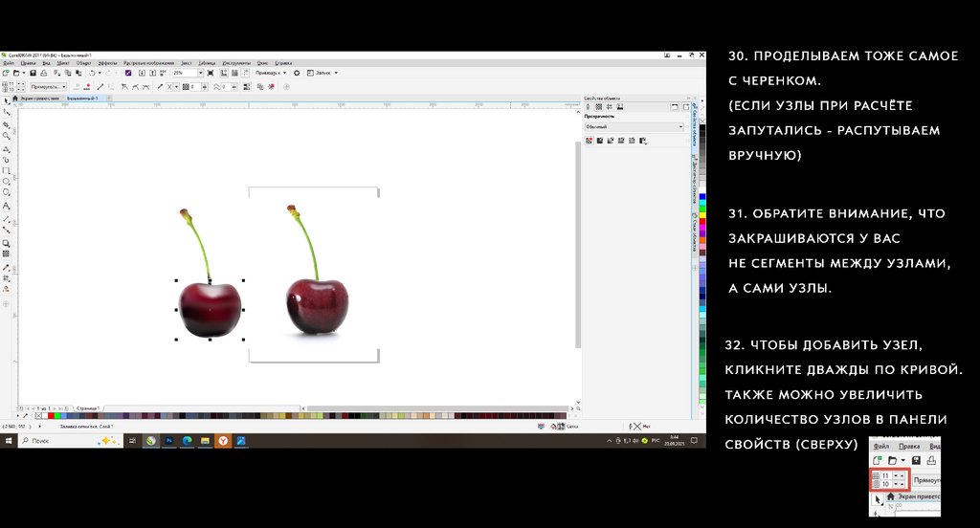Open the selection mode Rectangular dropdown
Screen dimensions: 980x528
tap(49, 87)
